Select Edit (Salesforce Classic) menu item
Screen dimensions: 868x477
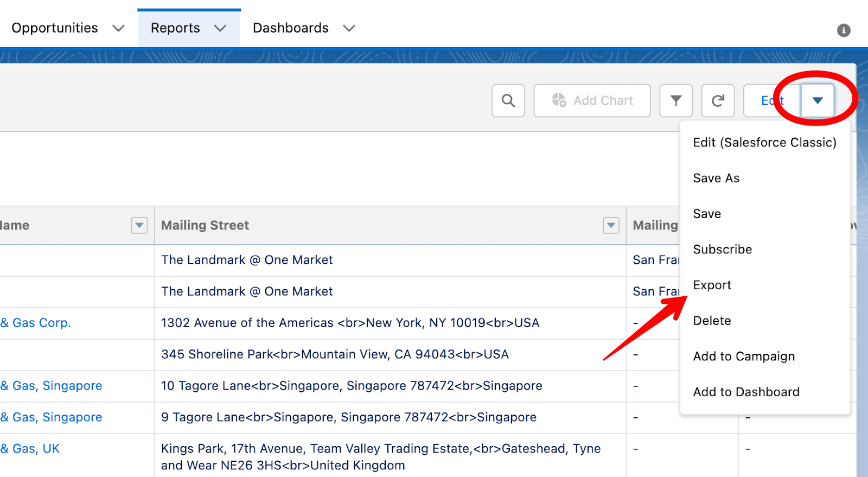(x=765, y=143)
